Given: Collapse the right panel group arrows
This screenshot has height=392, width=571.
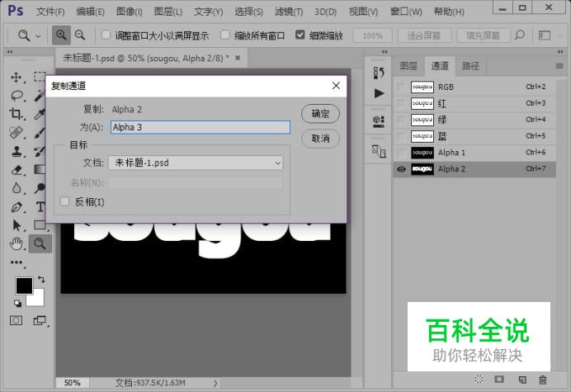Looking at the screenshot, I should pos(560,52).
